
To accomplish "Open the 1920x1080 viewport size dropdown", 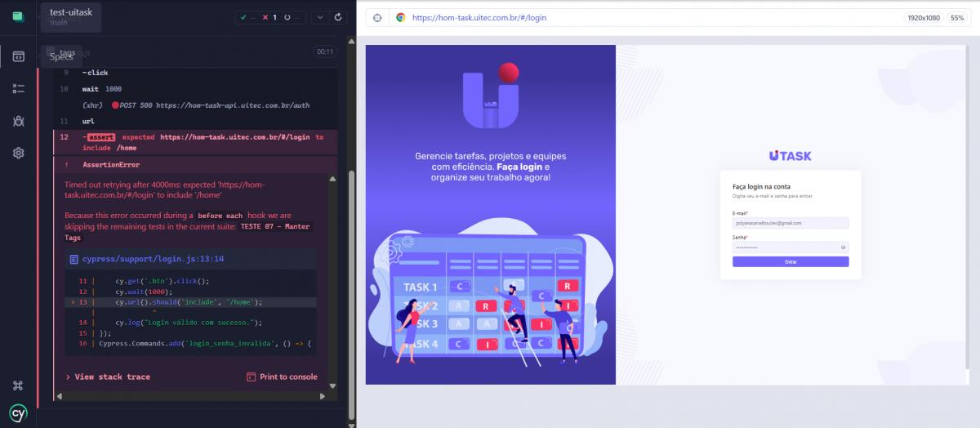I will click(x=923, y=17).
